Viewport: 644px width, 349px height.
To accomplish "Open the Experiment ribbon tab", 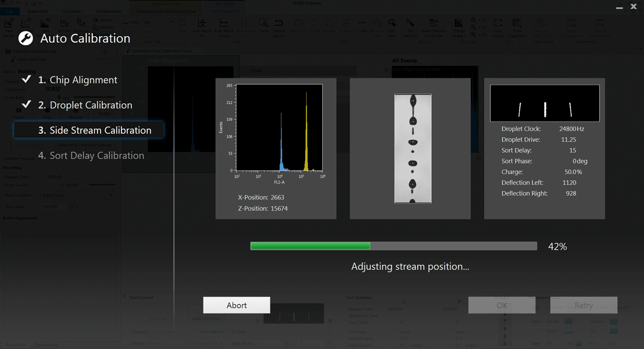I will coord(38,11).
